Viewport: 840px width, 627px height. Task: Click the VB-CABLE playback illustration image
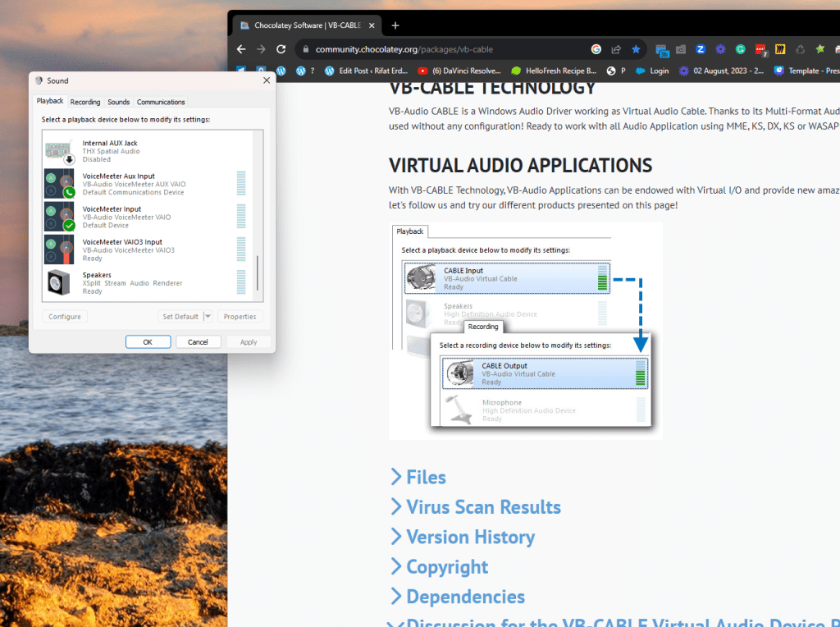point(526,331)
